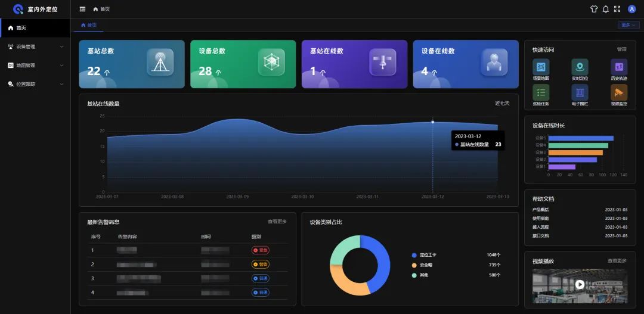Image resolution: width=644 pixels, height=314 pixels.
Task: Collapse sidebar with hamburger menu icon
Action: coord(82,9)
